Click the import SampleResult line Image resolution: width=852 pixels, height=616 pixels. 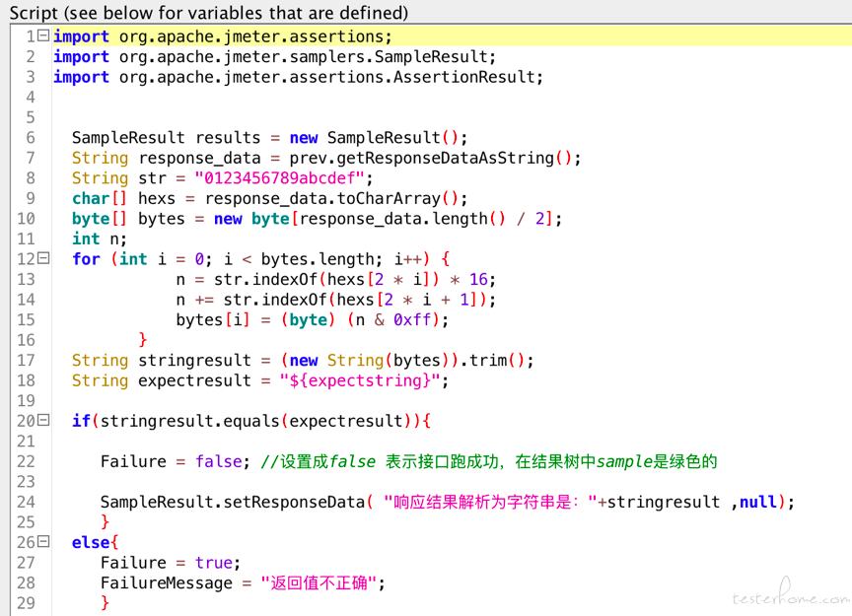coord(274,56)
